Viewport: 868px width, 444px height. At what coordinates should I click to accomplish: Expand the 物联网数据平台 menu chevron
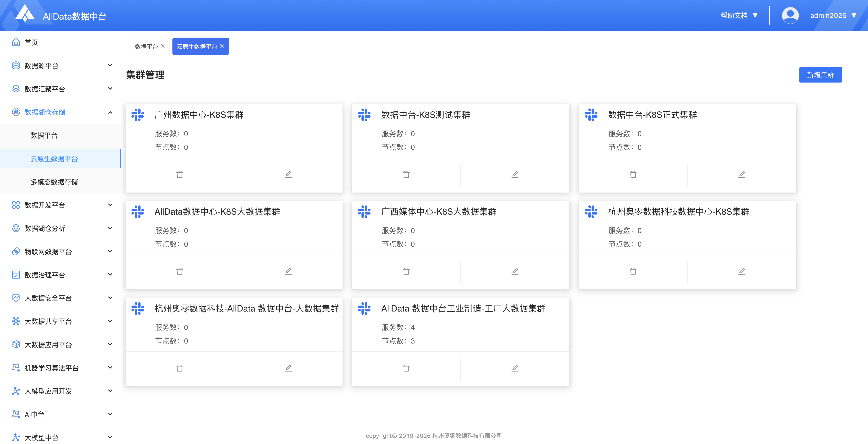110,251
